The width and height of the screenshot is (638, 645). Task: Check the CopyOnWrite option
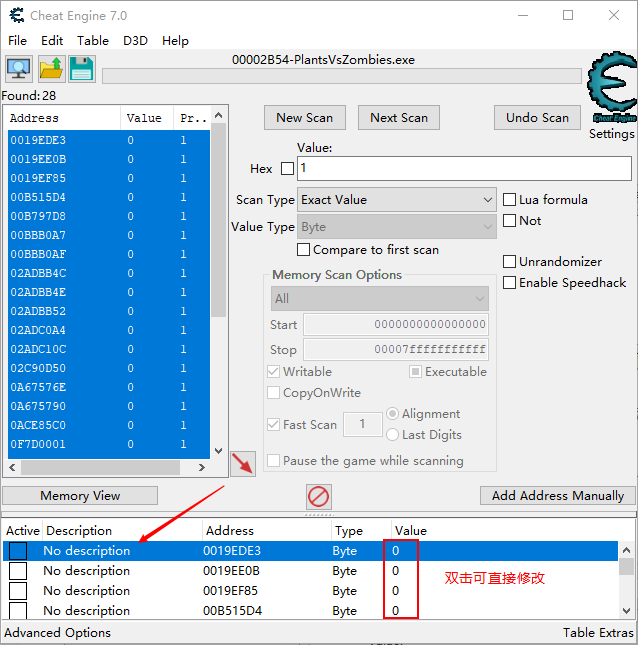(x=274, y=392)
